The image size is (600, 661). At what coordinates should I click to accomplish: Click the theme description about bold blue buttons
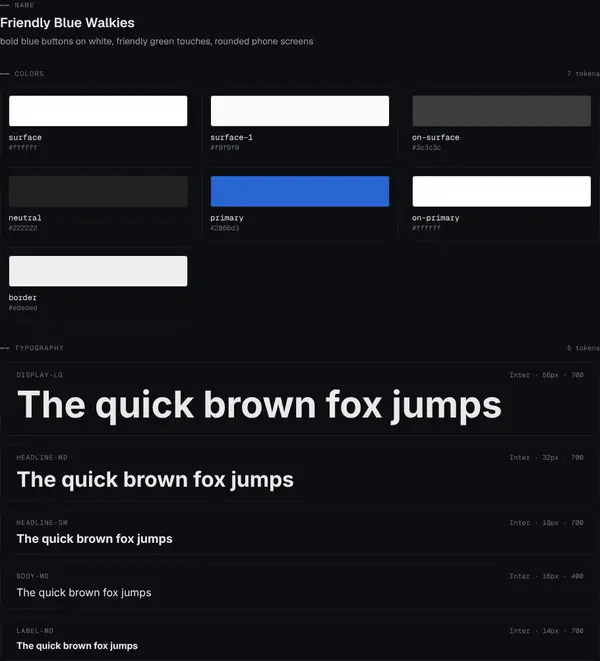(x=156, y=41)
